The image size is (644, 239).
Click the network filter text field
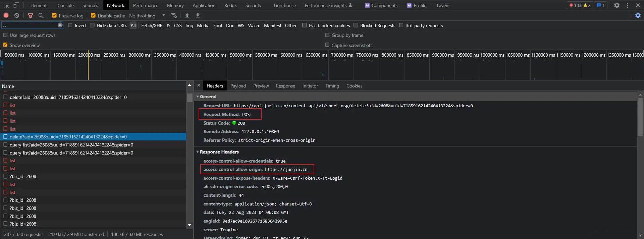click(x=30, y=25)
